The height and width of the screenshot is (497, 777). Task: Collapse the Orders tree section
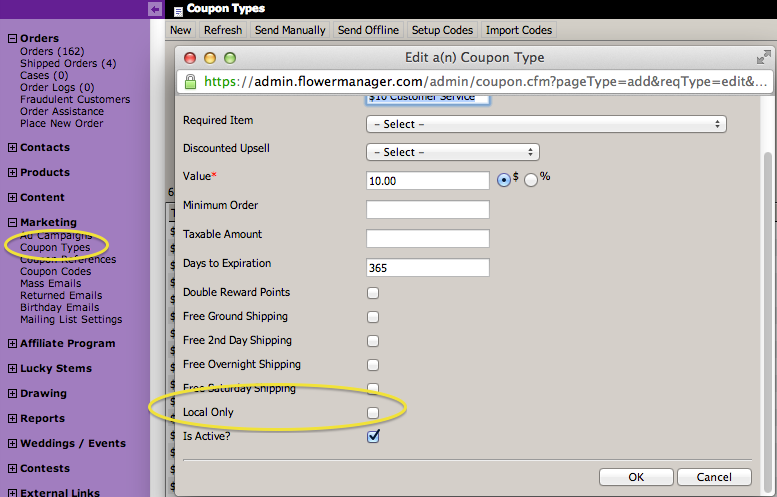pyautogui.click(x=12, y=39)
